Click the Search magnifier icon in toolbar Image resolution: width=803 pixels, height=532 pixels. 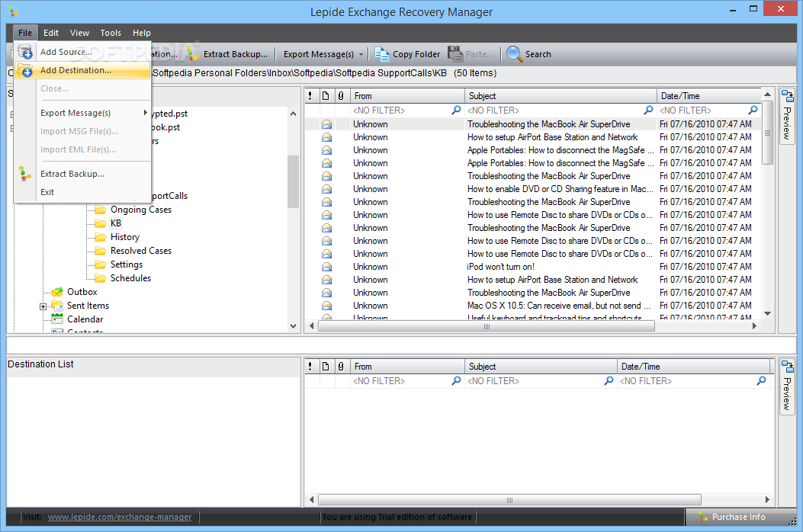(514, 54)
